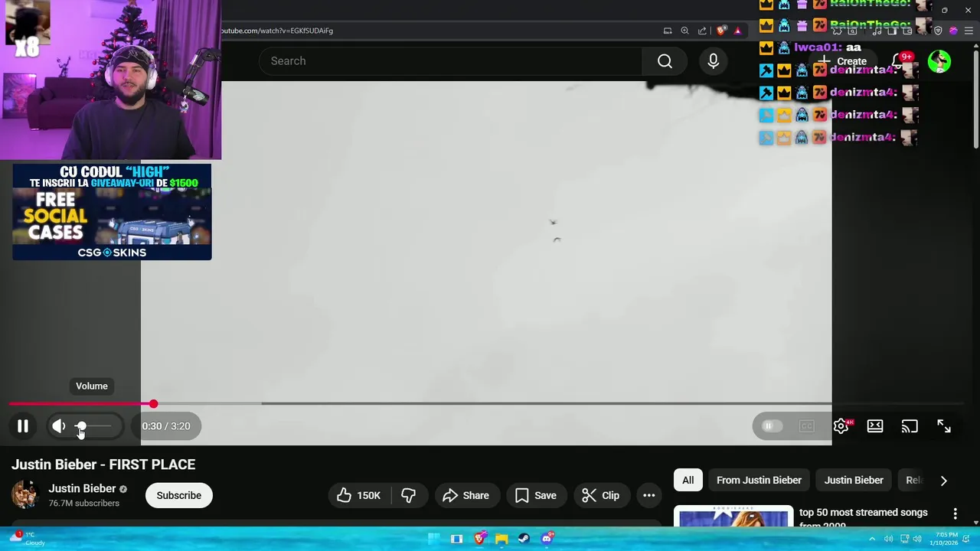This screenshot has width=980, height=551.
Task: Click the share page icon in address bar
Action: (x=702, y=31)
